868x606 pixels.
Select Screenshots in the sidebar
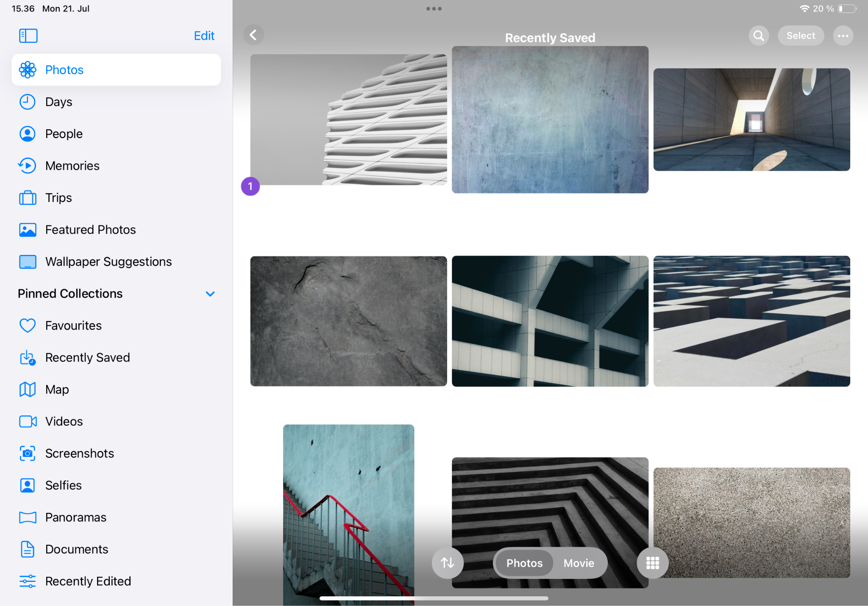point(116,454)
